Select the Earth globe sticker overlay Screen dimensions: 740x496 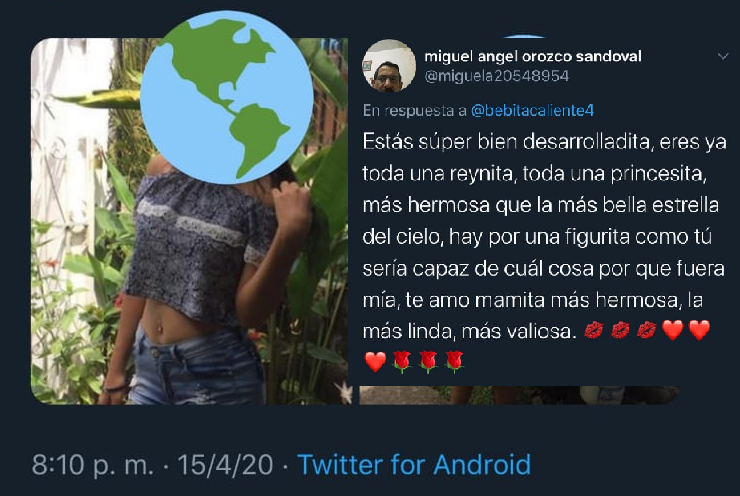pyautogui.click(x=227, y=97)
